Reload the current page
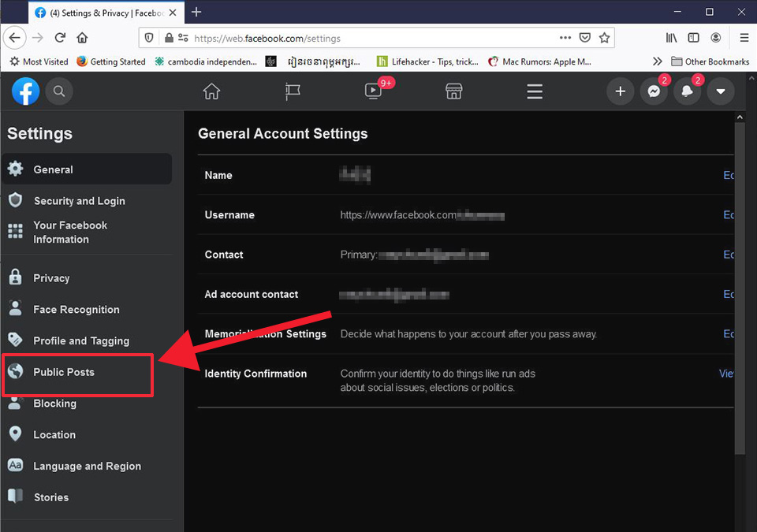The image size is (757, 532). click(x=61, y=38)
